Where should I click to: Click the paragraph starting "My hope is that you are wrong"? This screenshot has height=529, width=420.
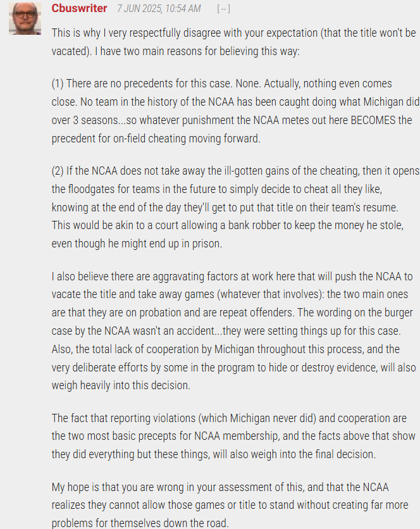230,505
